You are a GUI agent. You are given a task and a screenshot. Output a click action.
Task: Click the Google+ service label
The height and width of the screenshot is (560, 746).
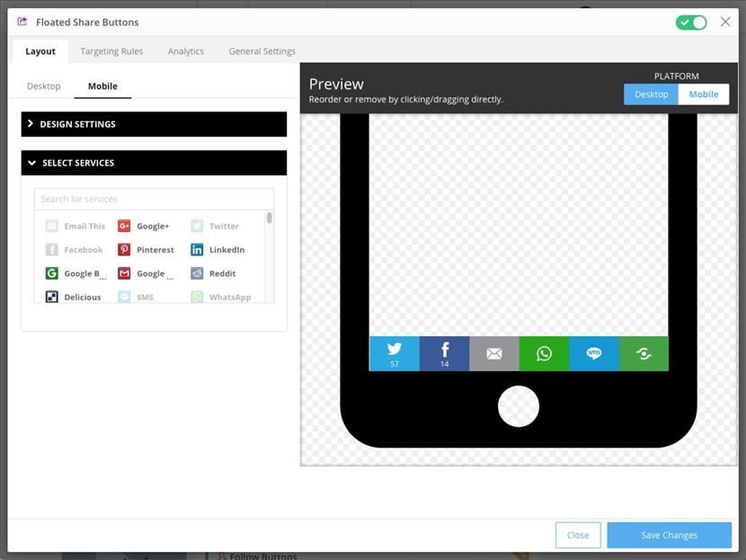click(153, 226)
